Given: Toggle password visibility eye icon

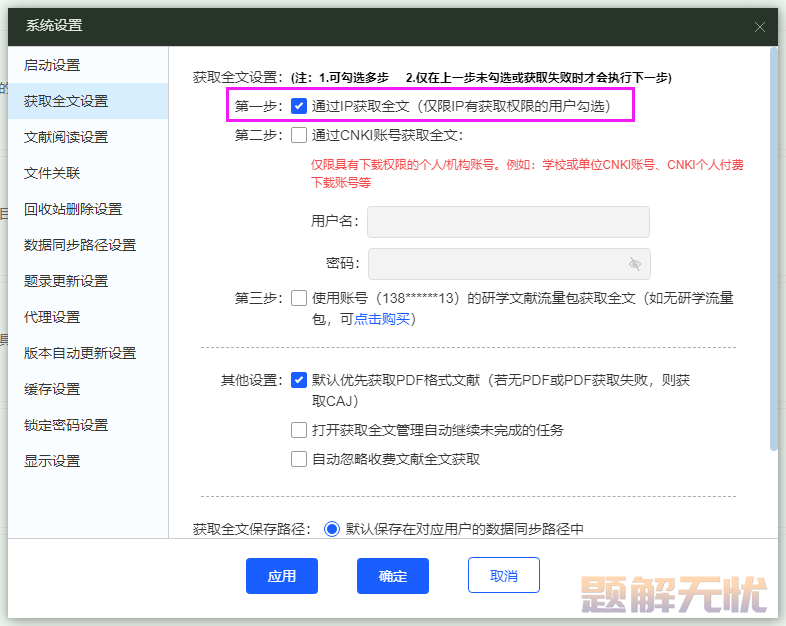Looking at the screenshot, I should (x=635, y=264).
